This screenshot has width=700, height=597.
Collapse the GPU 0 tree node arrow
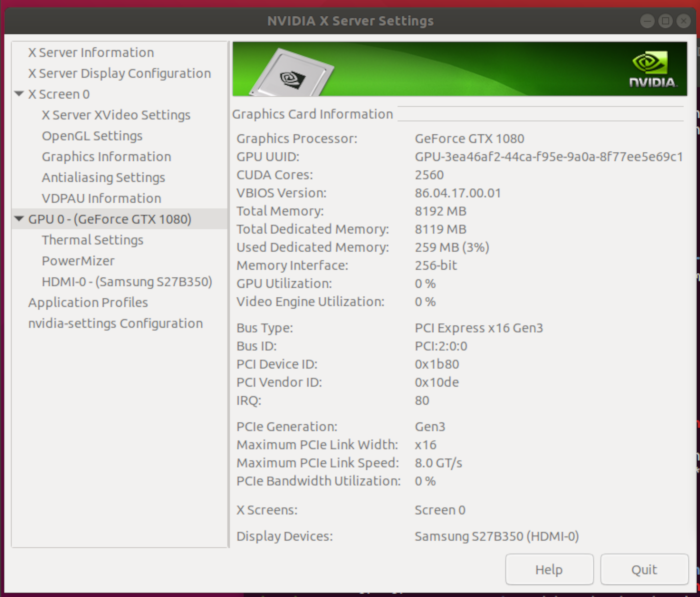(19, 219)
